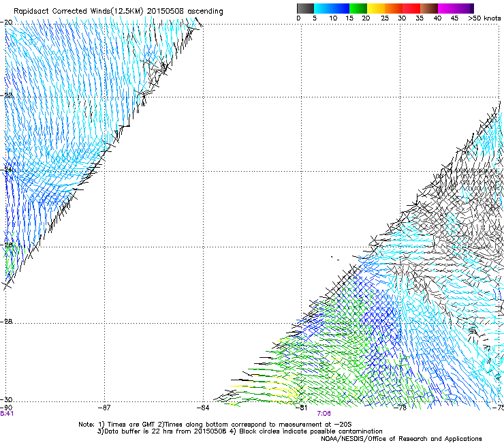Click the 'Times are GMT' note line
The image size is (504, 443).
[x=215, y=425]
